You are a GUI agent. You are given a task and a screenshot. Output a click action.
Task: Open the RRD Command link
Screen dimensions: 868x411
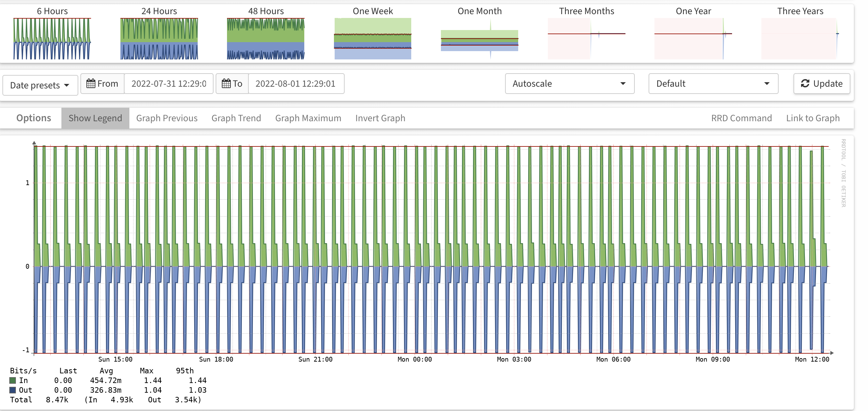[x=741, y=118]
